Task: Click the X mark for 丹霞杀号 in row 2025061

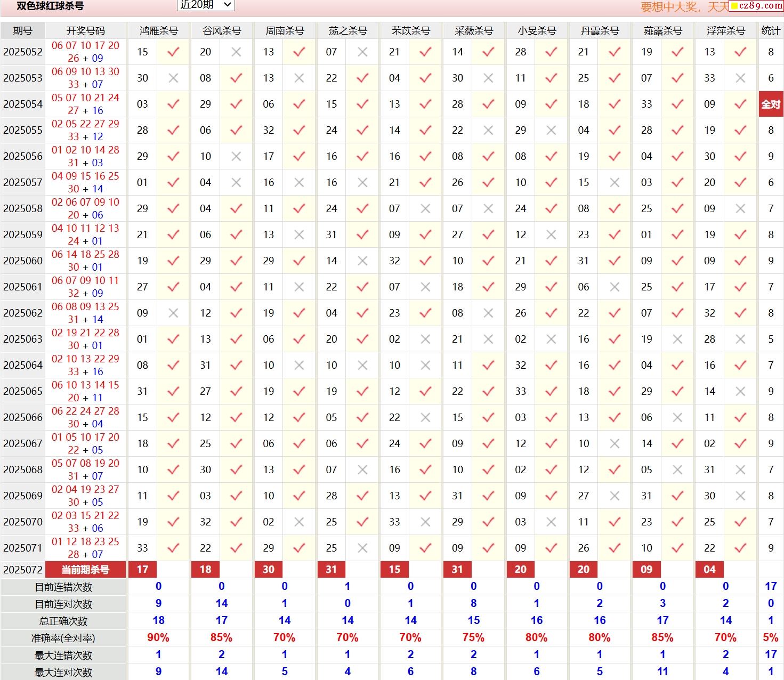Action: pyautogui.click(x=615, y=287)
